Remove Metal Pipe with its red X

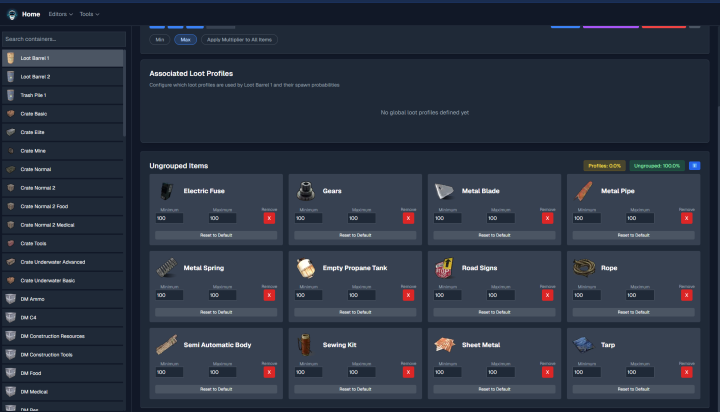pyautogui.click(x=686, y=218)
